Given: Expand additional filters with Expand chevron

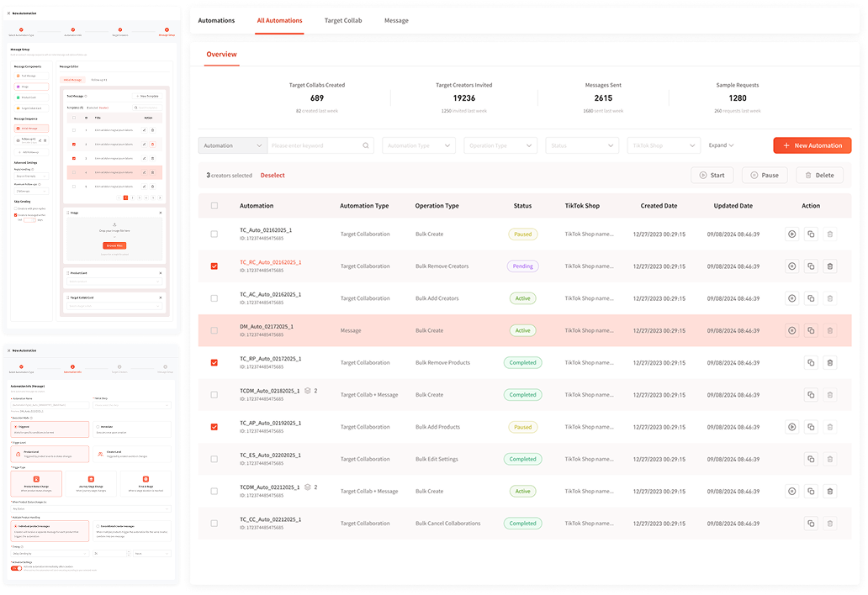Looking at the screenshot, I should point(721,145).
